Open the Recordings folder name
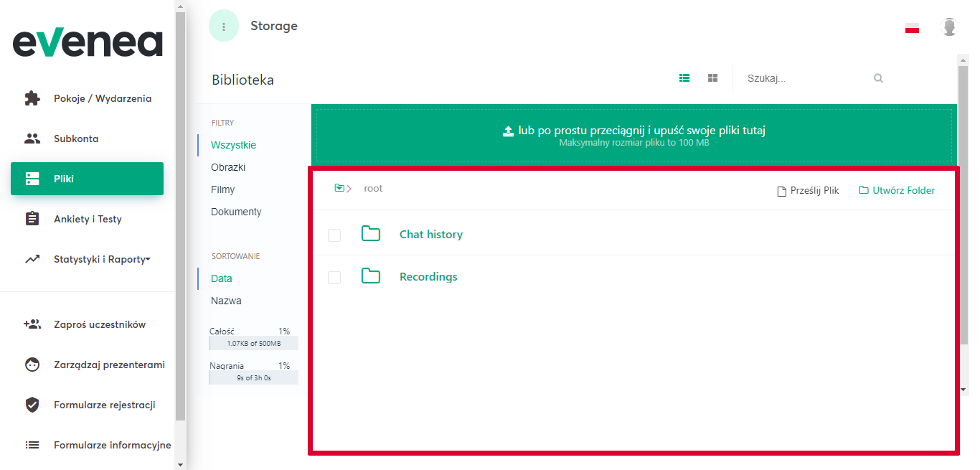This screenshot has width=980, height=470. coord(428,276)
